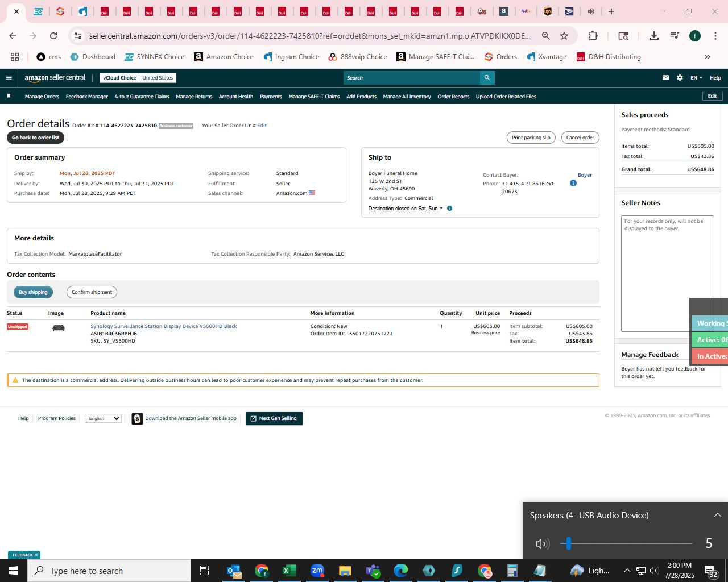Open Chrome downloads icon
Viewport: 728px width, 582px height.
(654, 36)
